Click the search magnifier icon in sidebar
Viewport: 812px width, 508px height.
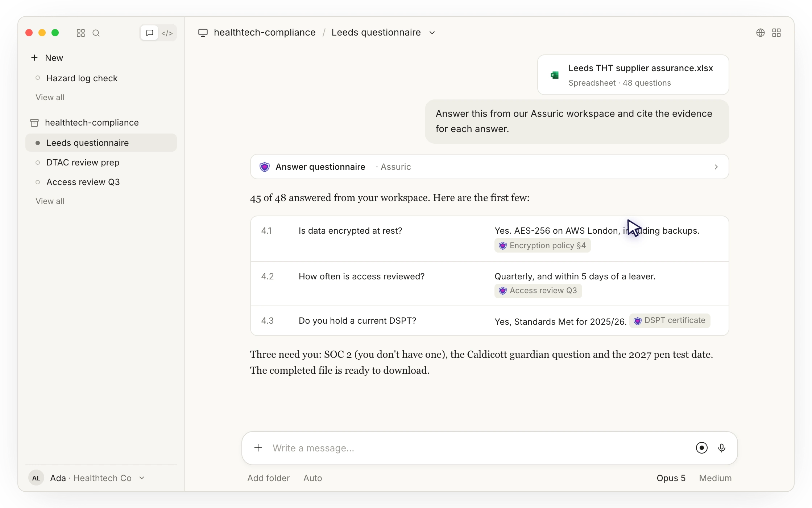96,33
